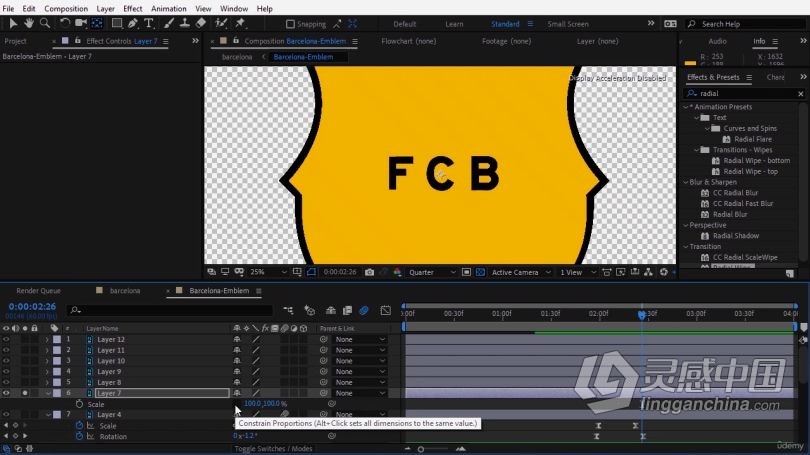Open the Quarter resolution dropdown

click(432, 272)
